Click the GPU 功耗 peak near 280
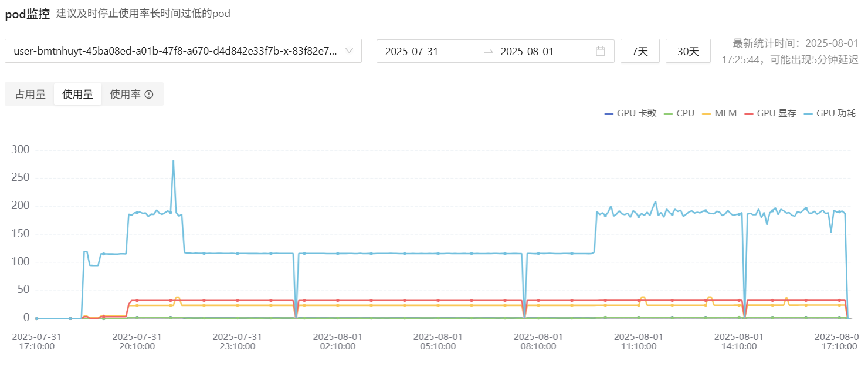This screenshot has height=367, width=868. (173, 161)
